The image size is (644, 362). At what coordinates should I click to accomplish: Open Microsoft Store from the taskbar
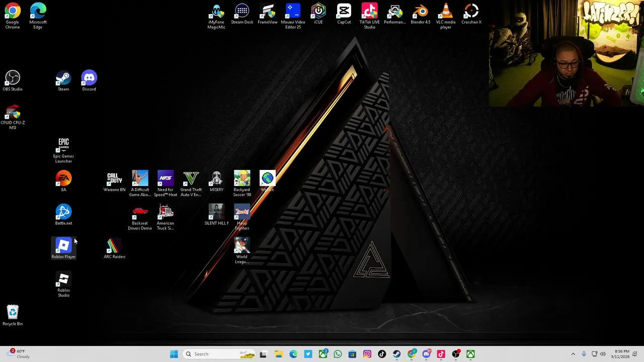(x=352, y=354)
